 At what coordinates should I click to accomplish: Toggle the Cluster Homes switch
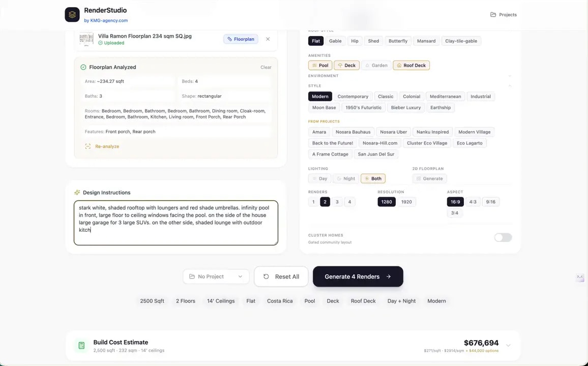[503, 237]
